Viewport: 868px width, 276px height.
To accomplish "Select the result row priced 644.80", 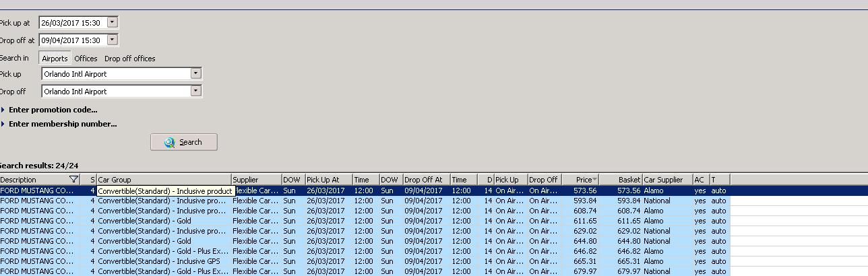I will tap(365, 241).
